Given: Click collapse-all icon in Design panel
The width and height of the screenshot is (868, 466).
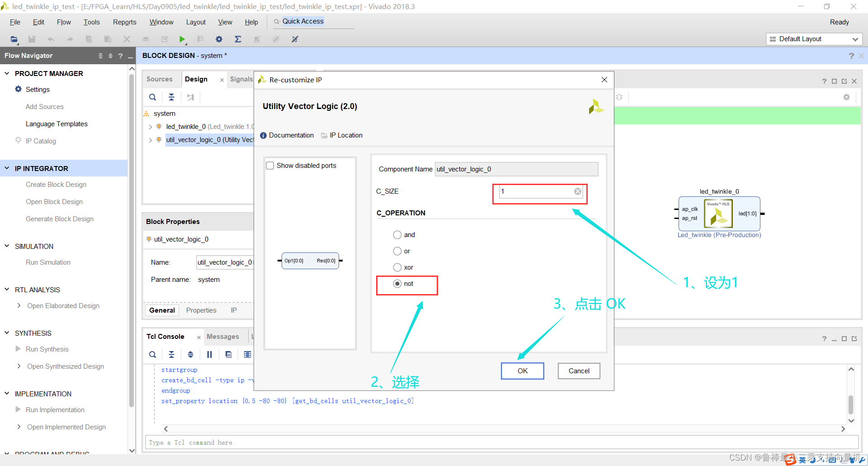Looking at the screenshot, I should 171,97.
